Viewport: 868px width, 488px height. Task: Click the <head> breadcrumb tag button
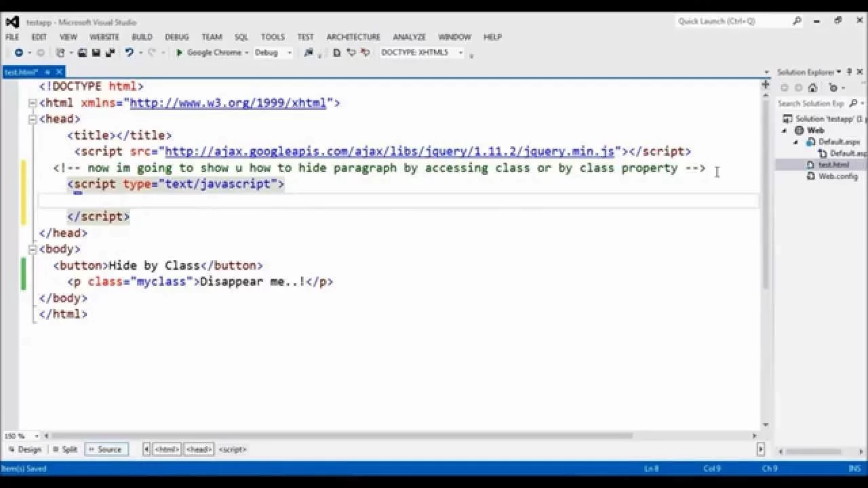point(199,449)
